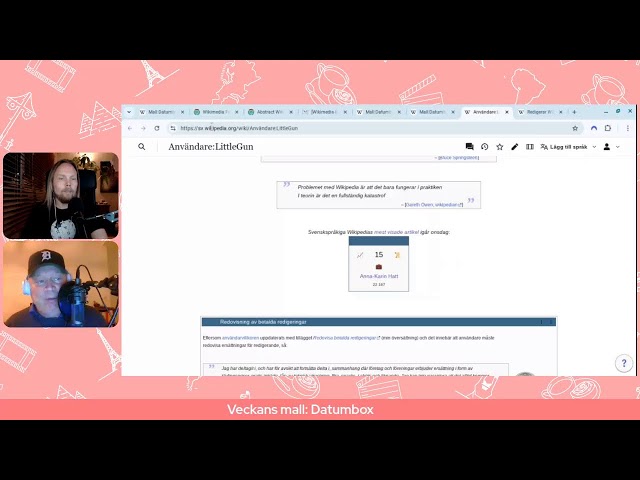
Task: Open the help question mark button
Action: (624, 363)
